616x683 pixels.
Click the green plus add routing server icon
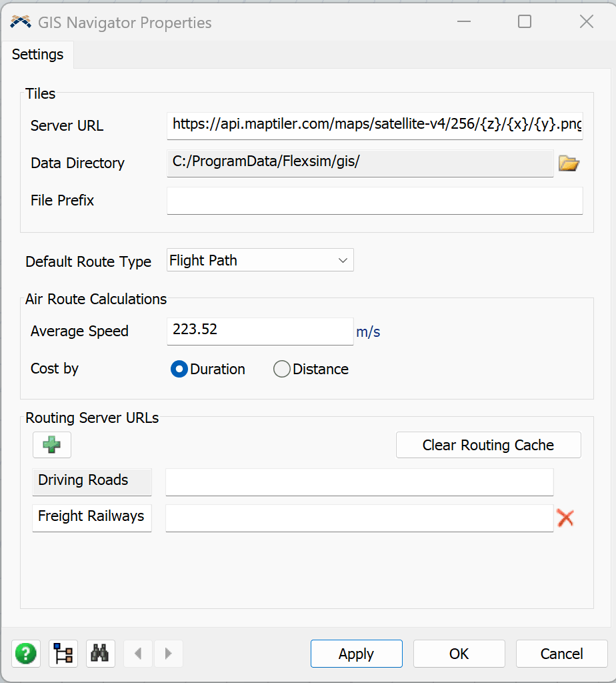tap(52, 445)
